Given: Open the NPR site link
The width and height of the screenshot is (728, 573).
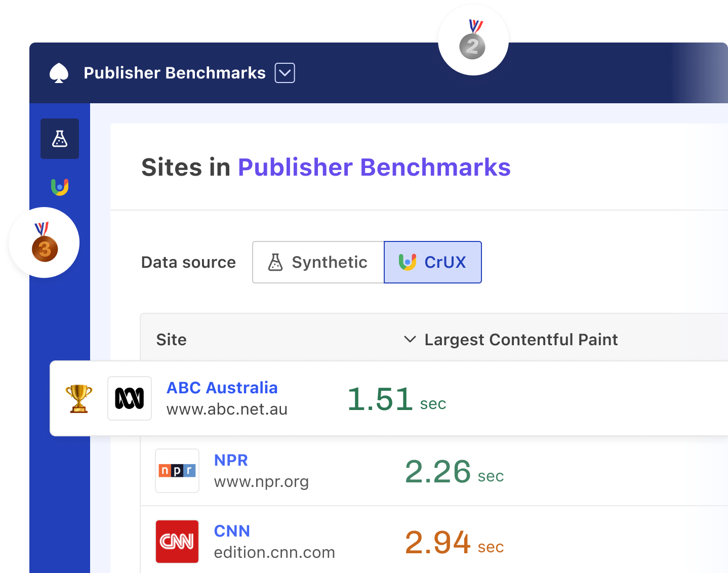Looking at the screenshot, I should tap(231, 460).
